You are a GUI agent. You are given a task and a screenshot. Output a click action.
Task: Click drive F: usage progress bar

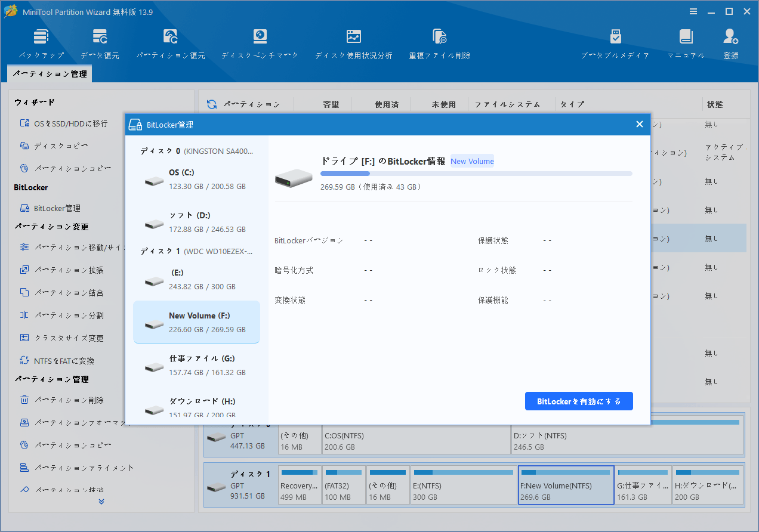click(x=476, y=174)
